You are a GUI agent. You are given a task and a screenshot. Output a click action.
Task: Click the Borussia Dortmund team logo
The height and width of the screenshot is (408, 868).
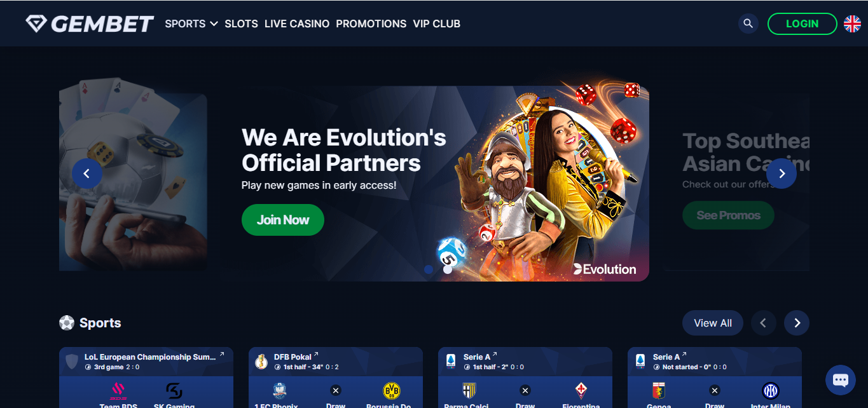(x=392, y=390)
